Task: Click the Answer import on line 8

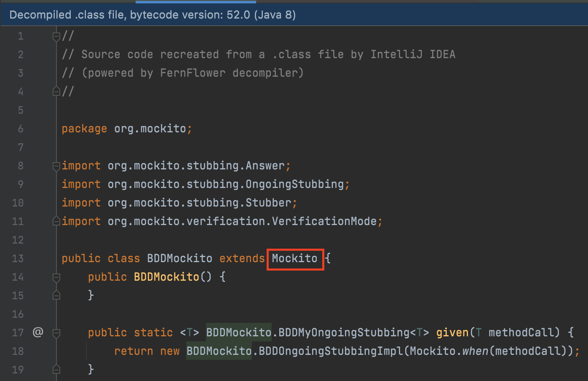Action: (265, 166)
